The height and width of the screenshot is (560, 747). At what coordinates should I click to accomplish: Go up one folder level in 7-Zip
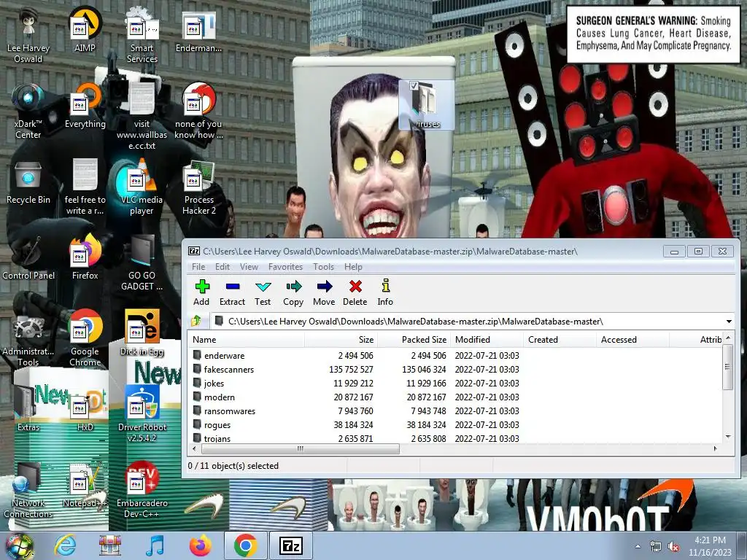click(196, 321)
